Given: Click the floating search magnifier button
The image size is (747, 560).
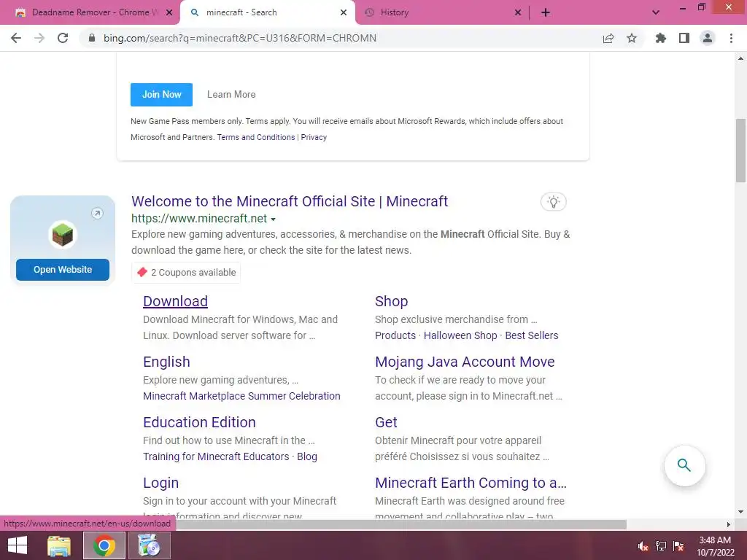Looking at the screenshot, I should (684, 465).
